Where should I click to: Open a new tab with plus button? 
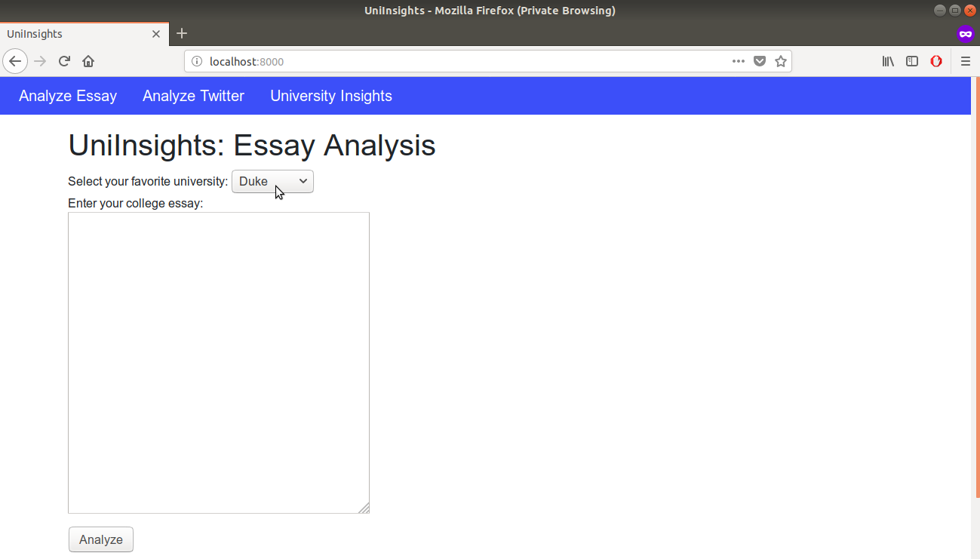(182, 33)
